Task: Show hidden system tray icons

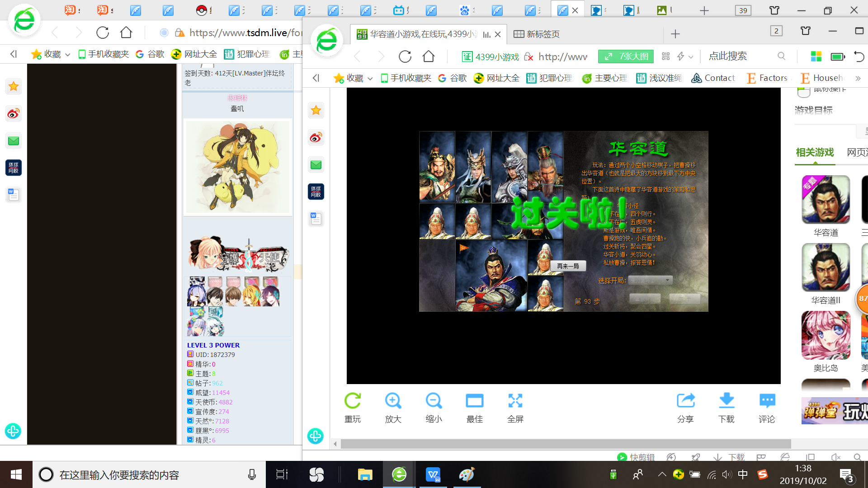Action: pyautogui.click(x=662, y=474)
